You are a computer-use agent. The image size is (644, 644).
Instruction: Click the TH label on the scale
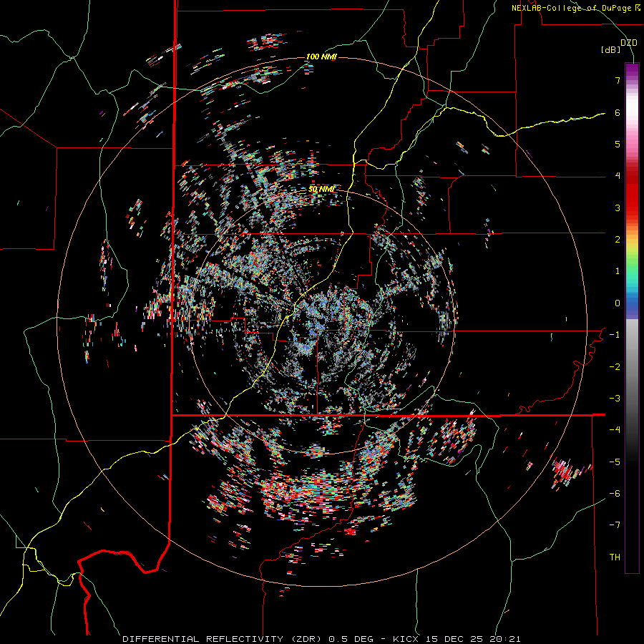tap(615, 557)
